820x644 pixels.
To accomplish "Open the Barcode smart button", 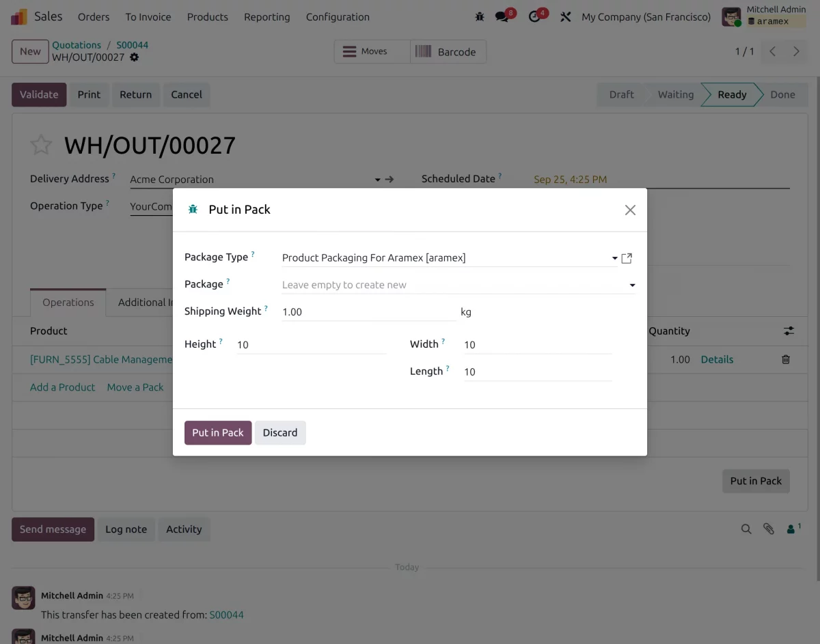I will pos(448,52).
